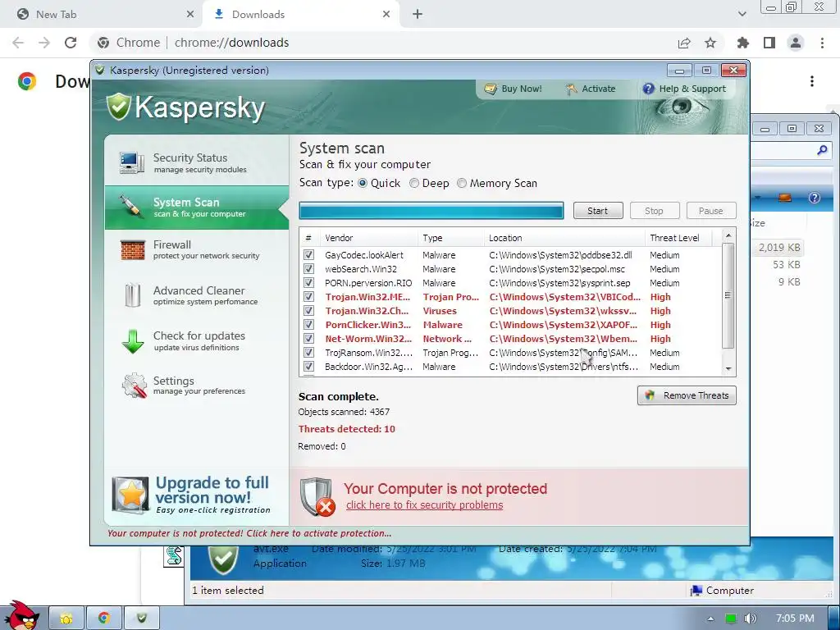The height and width of the screenshot is (630, 840).
Task: Show hidden tray icons arrow
Action: 710,619
